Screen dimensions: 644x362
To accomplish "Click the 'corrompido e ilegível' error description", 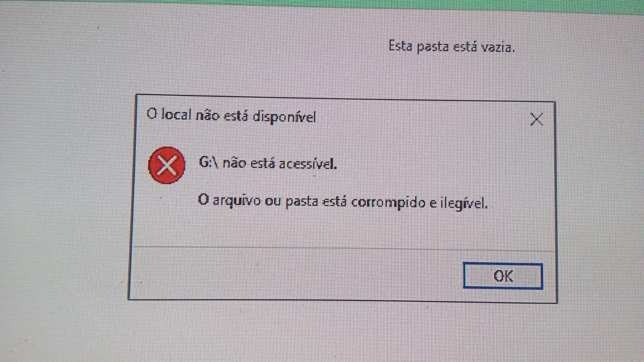I will click(x=419, y=202).
